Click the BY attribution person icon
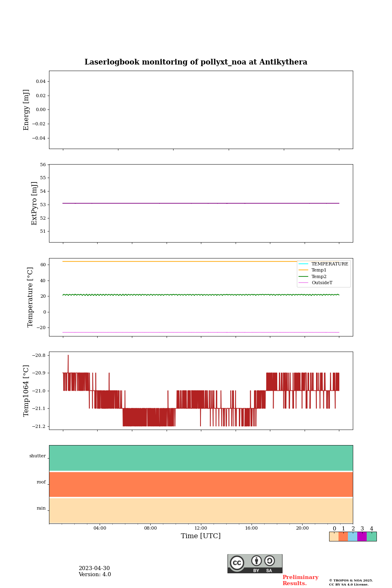The height and width of the screenshot is (588, 392). [x=256, y=561]
